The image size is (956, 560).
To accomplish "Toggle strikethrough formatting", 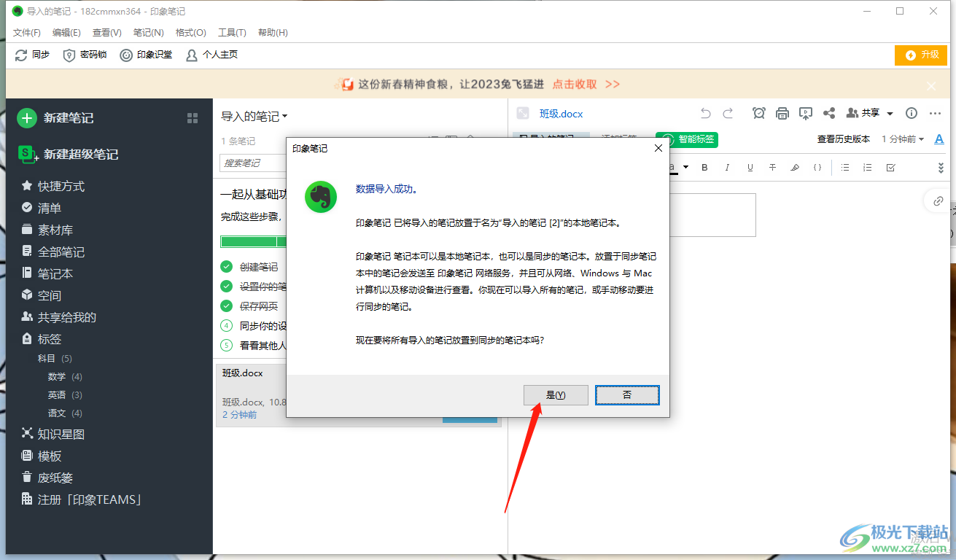I will [772, 168].
